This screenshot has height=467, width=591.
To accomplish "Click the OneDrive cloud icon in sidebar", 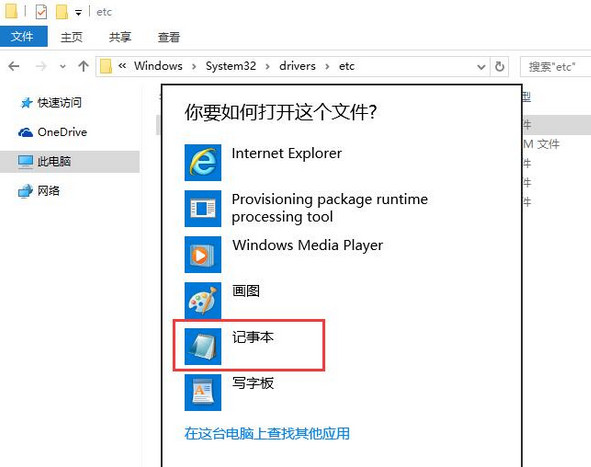I will [x=25, y=132].
